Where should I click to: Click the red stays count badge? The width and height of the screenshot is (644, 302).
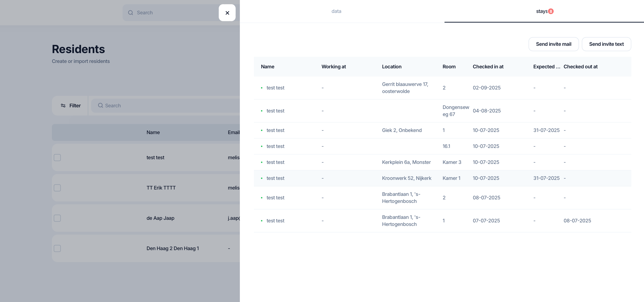[551, 12]
